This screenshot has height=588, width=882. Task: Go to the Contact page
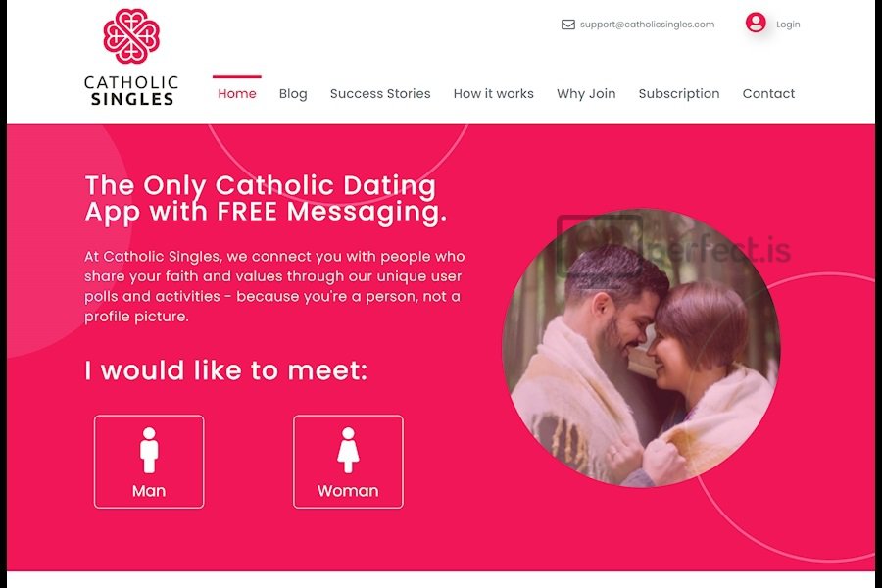(768, 93)
